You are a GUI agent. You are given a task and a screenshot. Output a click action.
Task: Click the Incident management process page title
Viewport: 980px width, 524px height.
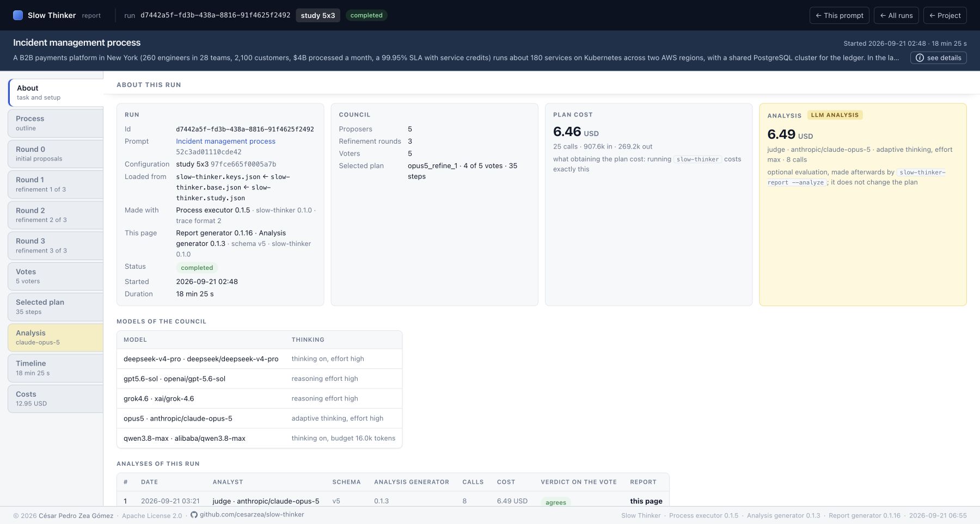(x=77, y=42)
